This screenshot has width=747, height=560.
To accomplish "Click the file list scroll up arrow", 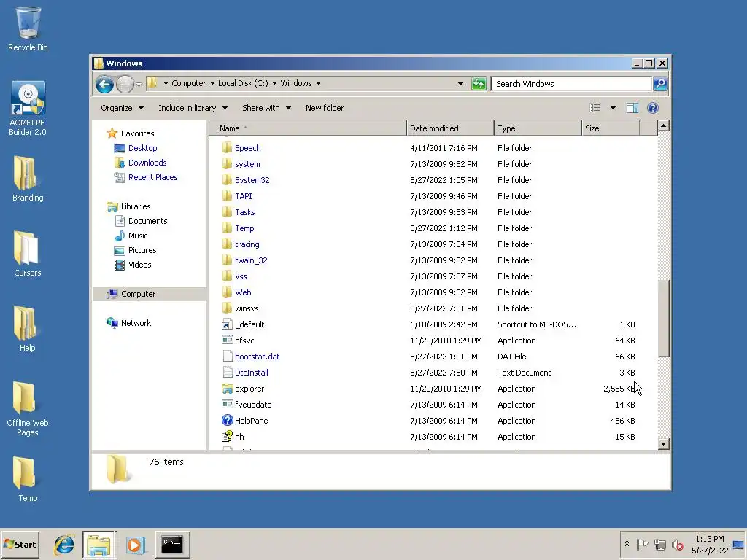I will coord(664,126).
